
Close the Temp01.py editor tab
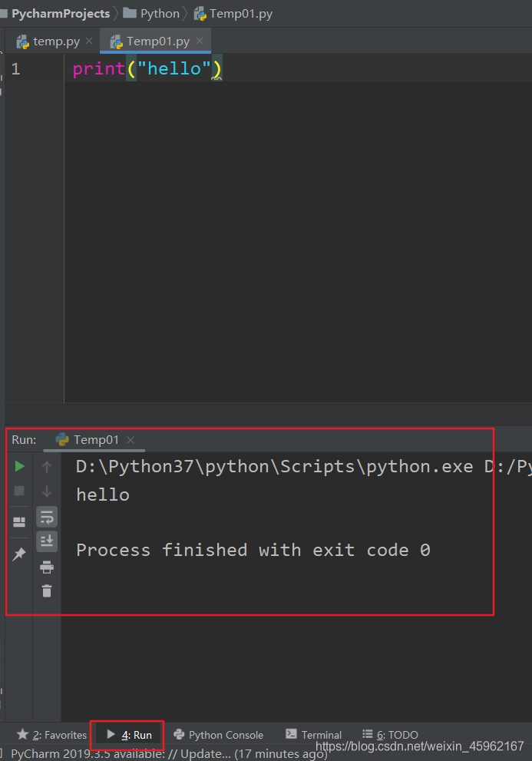pyautogui.click(x=200, y=41)
